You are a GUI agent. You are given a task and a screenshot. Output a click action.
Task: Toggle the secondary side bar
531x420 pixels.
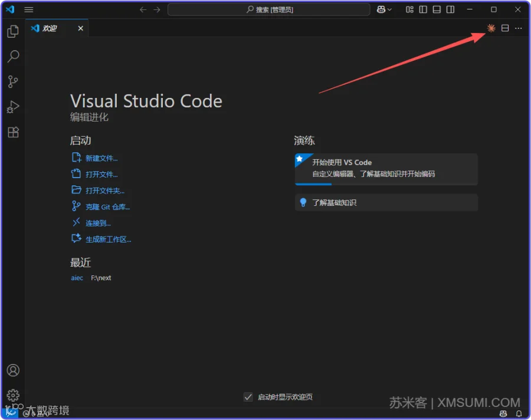pos(450,9)
